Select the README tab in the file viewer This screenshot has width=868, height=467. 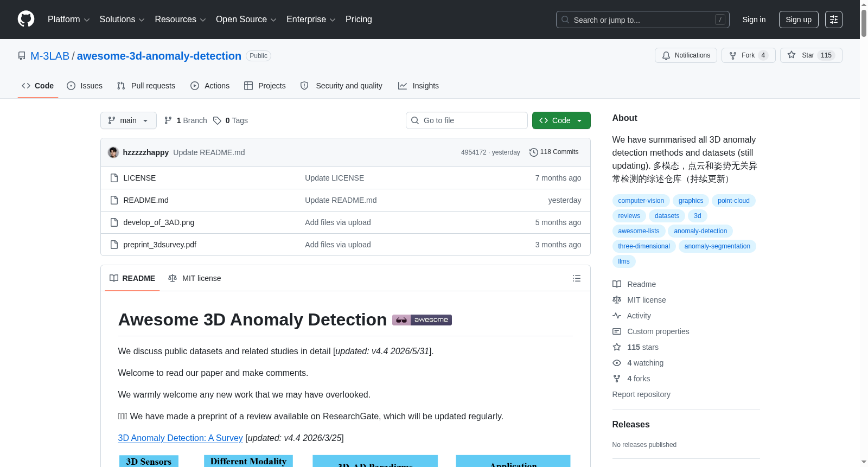point(132,278)
